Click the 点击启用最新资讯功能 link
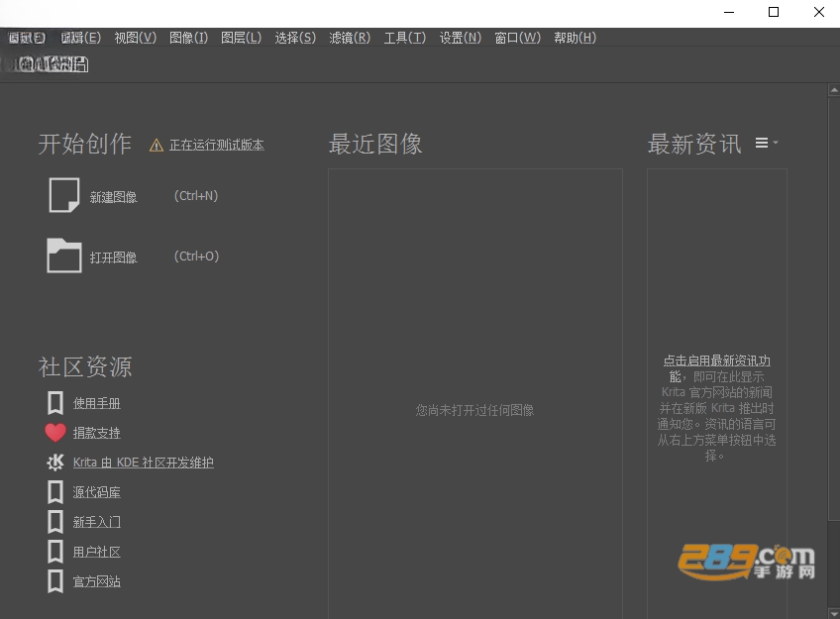 [x=717, y=368]
